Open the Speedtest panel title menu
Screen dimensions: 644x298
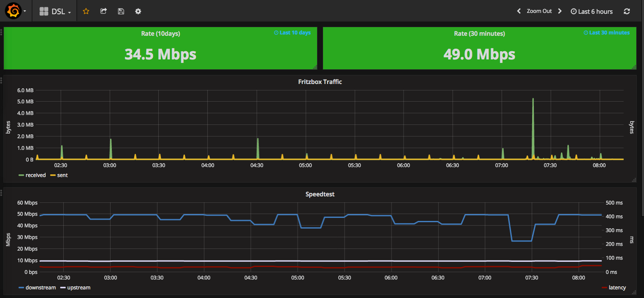click(320, 194)
